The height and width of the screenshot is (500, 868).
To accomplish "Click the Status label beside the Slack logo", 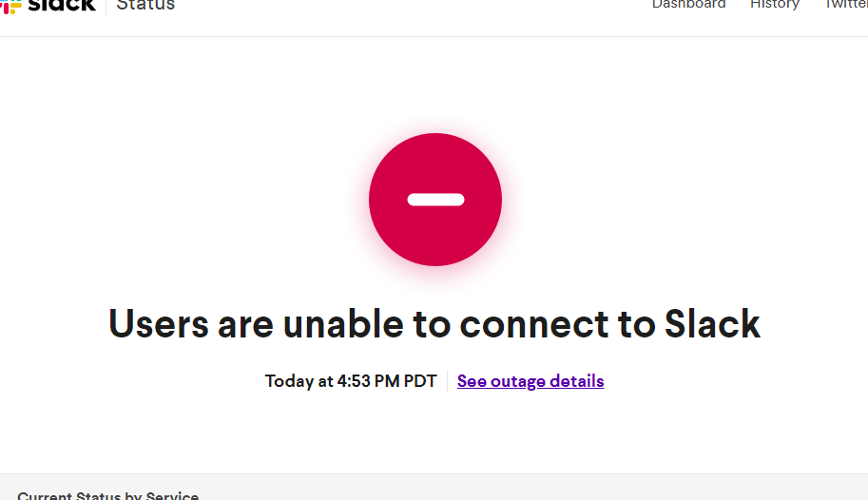I will pyautogui.click(x=145, y=5).
